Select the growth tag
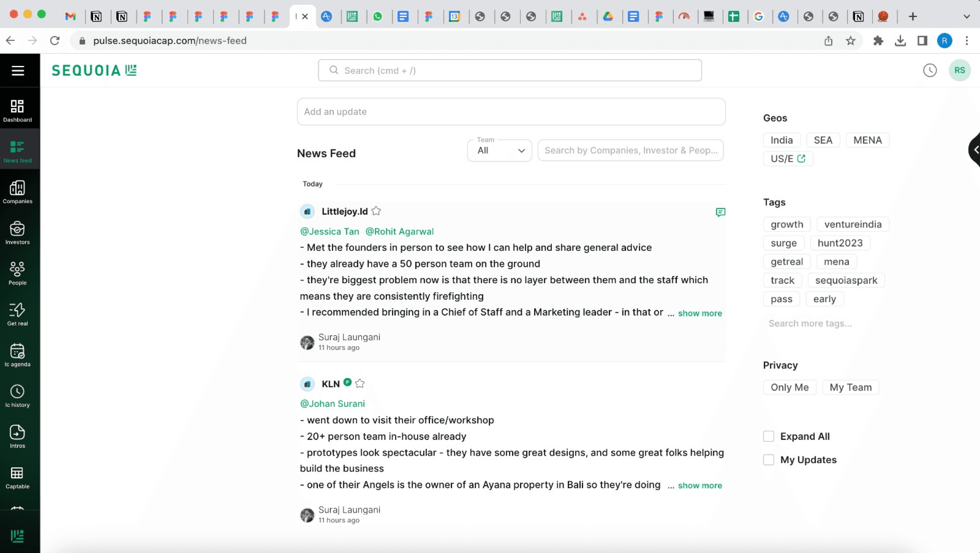 tap(787, 224)
